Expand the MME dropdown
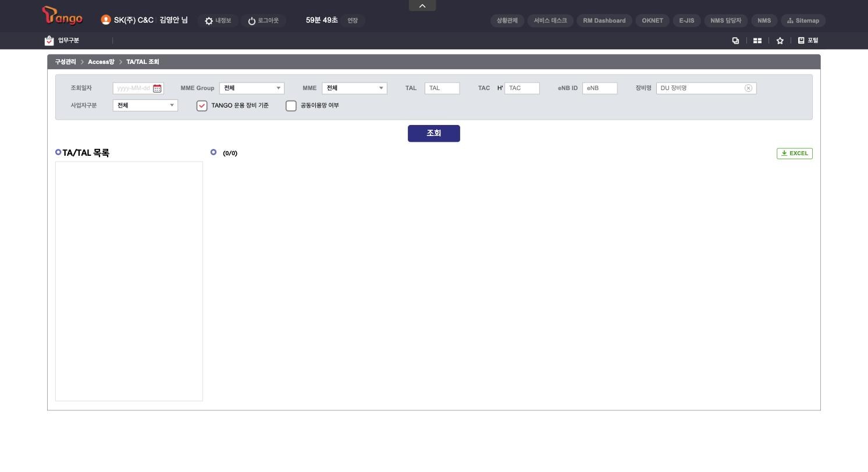Viewport: 868px width, 472px height. click(x=354, y=88)
